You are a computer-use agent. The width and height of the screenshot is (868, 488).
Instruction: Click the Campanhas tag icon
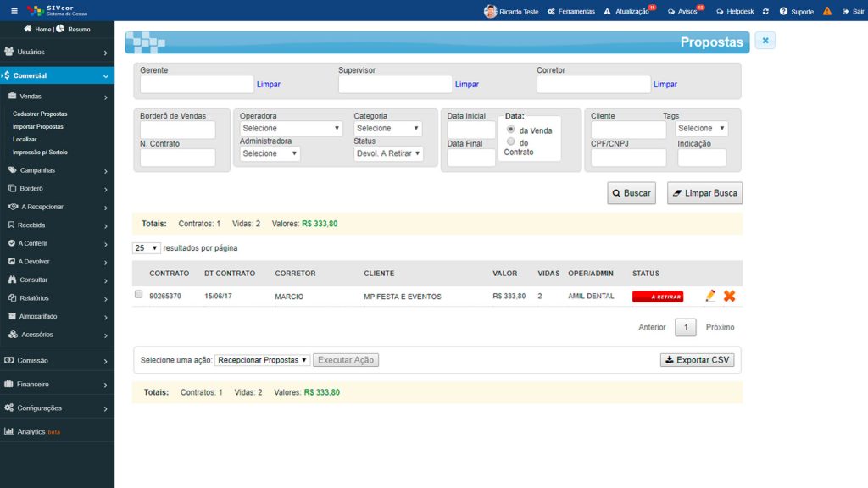click(x=12, y=169)
